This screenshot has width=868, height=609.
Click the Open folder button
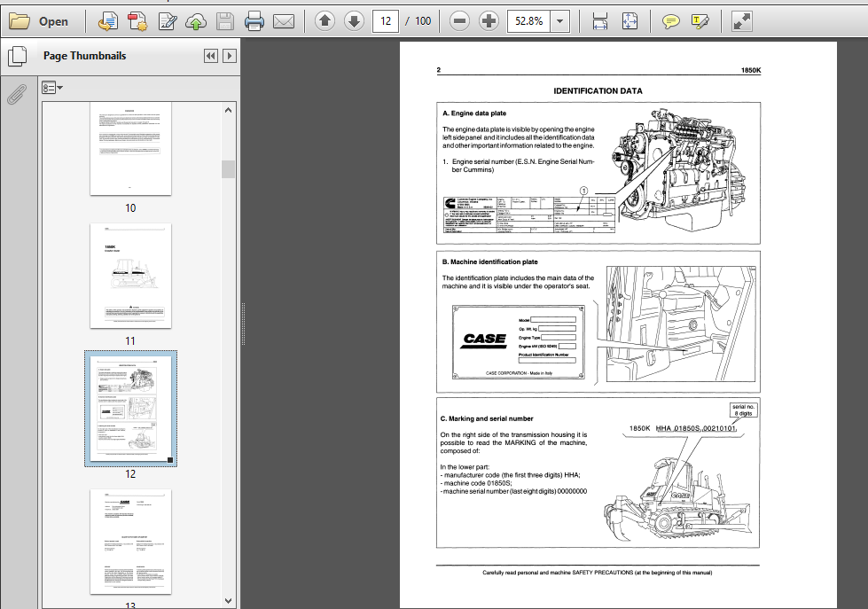[x=39, y=21]
